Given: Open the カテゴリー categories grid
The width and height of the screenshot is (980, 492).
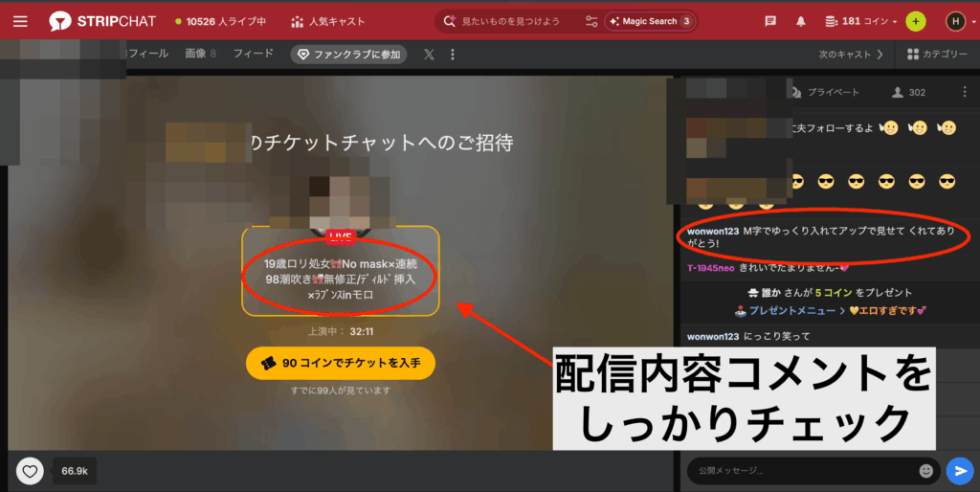Looking at the screenshot, I should pos(937,55).
